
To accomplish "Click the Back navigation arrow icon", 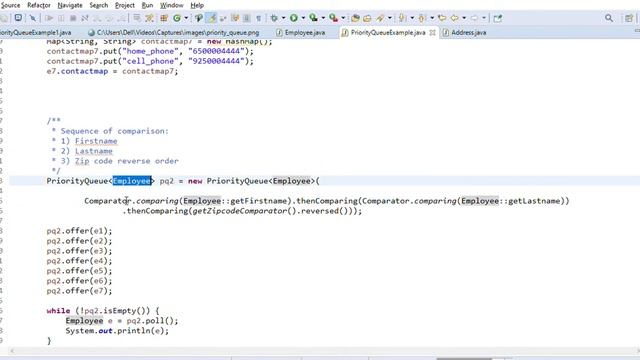I will point(454,18).
